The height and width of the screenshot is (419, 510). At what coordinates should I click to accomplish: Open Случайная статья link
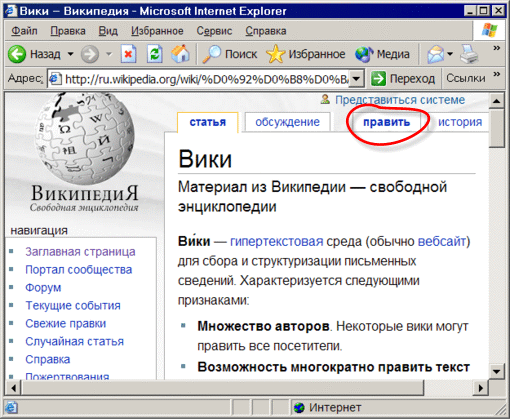(x=75, y=341)
